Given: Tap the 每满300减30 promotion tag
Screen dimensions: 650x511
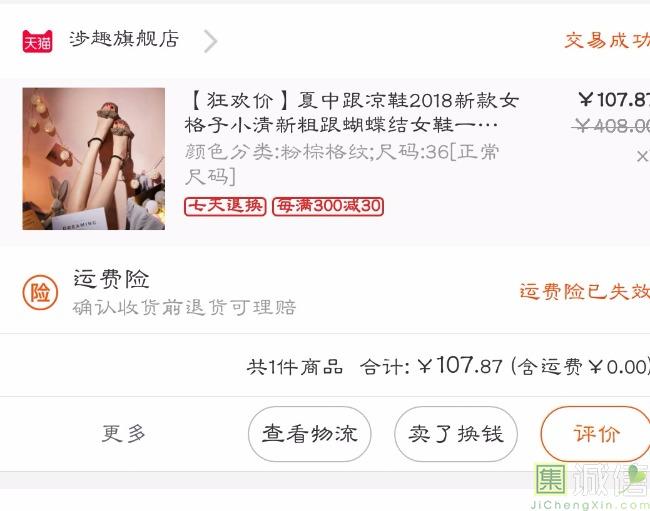Looking at the screenshot, I should 328,206.
